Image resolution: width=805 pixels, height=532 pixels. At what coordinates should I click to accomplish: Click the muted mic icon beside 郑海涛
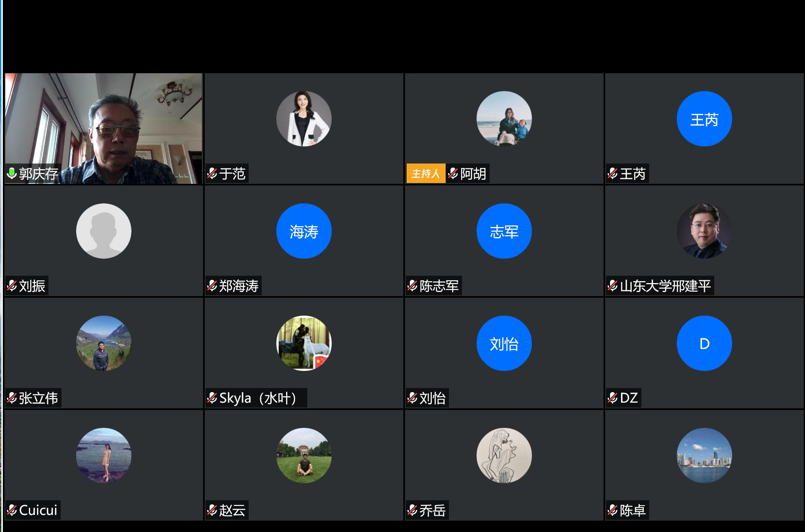click(x=212, y=286)
